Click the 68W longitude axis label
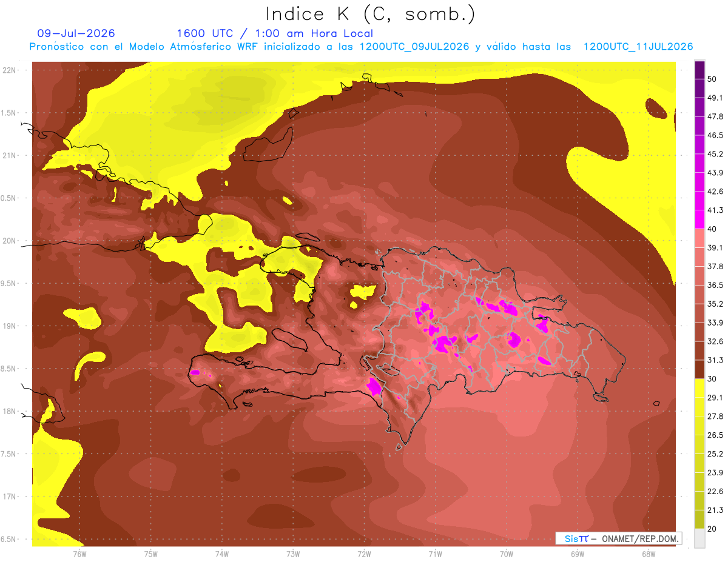 tap(649, 554)
